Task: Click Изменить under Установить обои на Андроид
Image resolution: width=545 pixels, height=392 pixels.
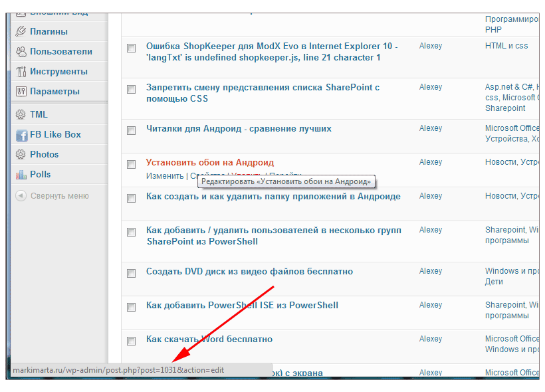Action: (x=165, y=176)
